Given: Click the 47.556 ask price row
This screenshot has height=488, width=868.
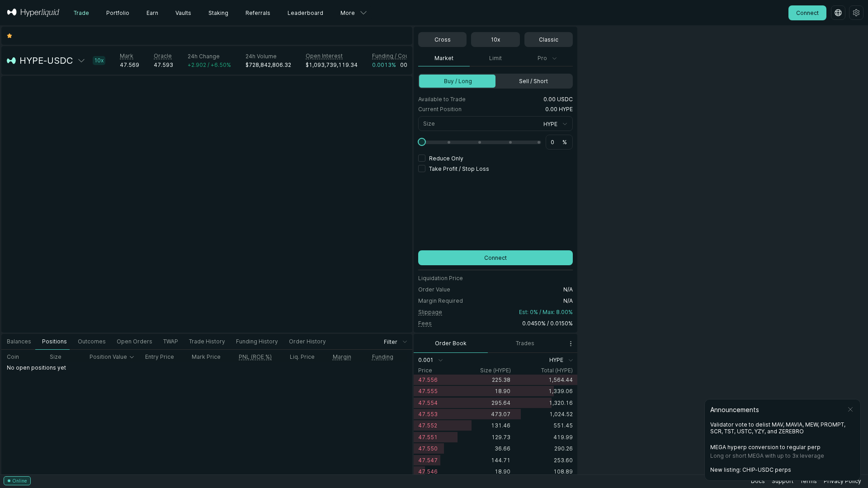Looking at the screenshot, I should tap(495, 380).
